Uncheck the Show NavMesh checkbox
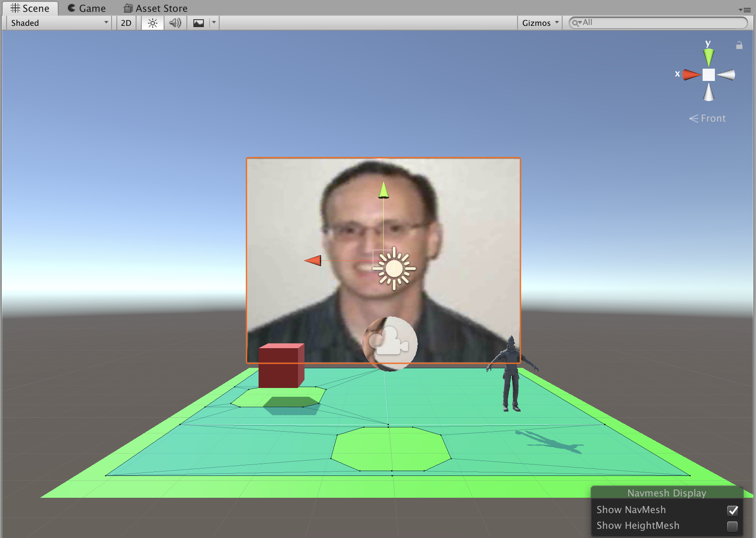This screenshot has width=756, height=538. coord(732,510)
